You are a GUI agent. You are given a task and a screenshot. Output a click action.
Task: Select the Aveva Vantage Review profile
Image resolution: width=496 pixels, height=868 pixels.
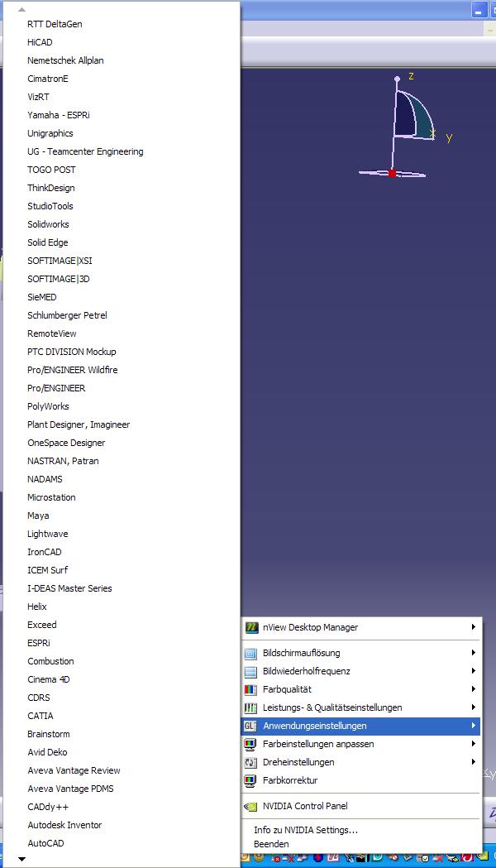click(x=74, y=770)
